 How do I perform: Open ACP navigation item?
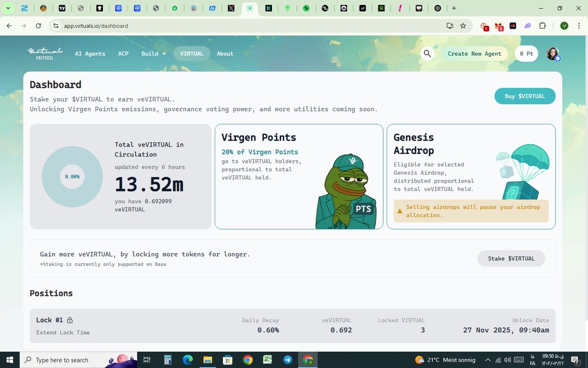click(x=123, y=53)
